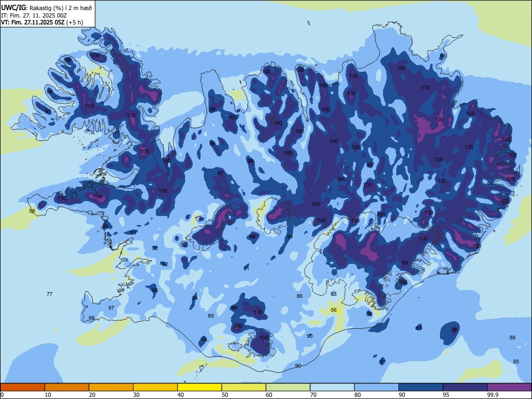The image size is (532, 399).
Task: Click the humidity value '89' on the map
Action: [211, 315]
